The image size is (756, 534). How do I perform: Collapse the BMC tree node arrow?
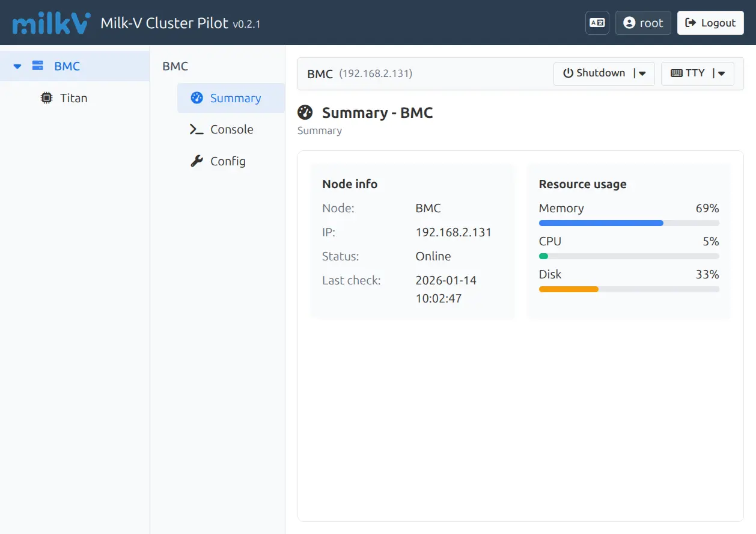pos(17,66)
